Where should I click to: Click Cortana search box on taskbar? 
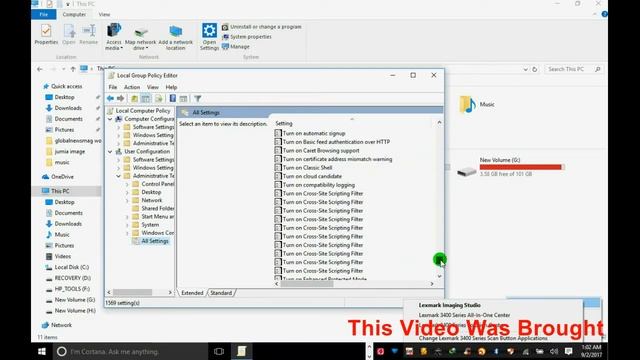131,351
